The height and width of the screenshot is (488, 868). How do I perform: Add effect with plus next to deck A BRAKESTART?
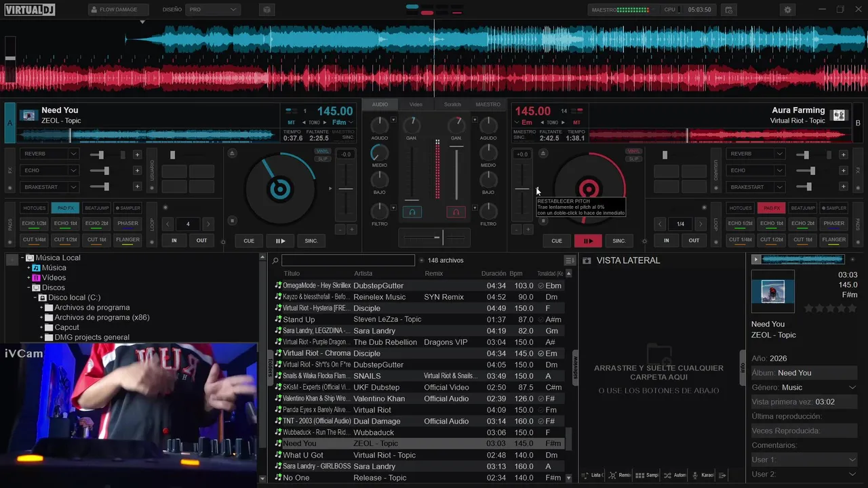pyautogui.click(x=137, y=186)
